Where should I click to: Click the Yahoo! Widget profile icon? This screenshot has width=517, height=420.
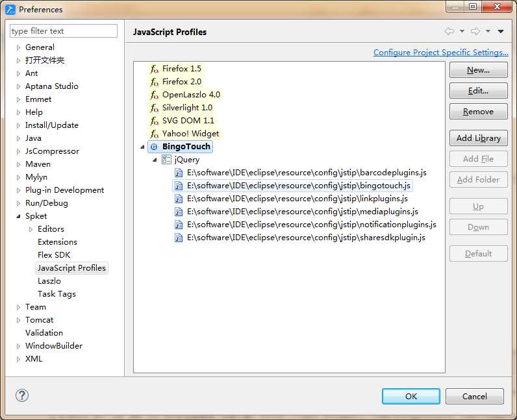pyautogui.click(x=154, y=134)
